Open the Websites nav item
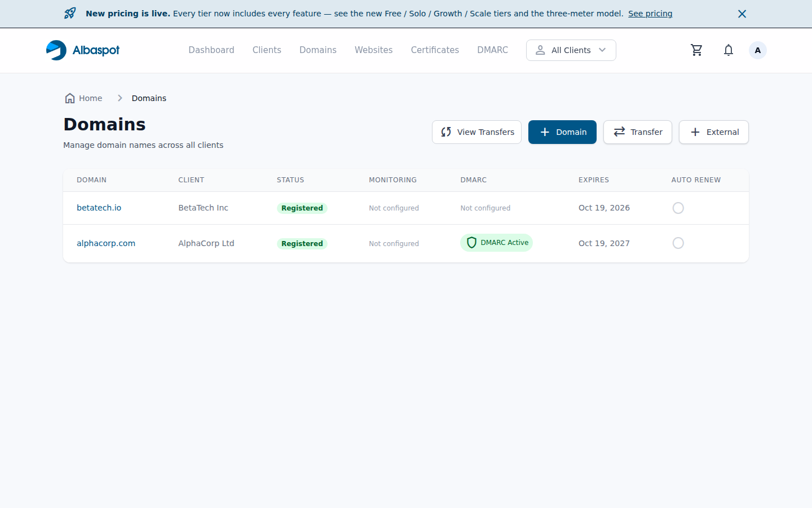The height and width of the screenshot is (508, 812). (373, 50)
